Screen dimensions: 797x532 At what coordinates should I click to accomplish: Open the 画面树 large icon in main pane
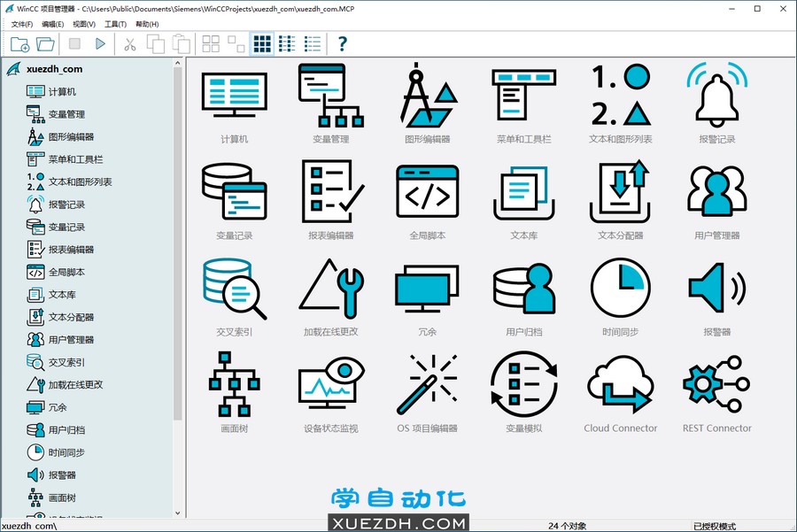tap(235, 385)
